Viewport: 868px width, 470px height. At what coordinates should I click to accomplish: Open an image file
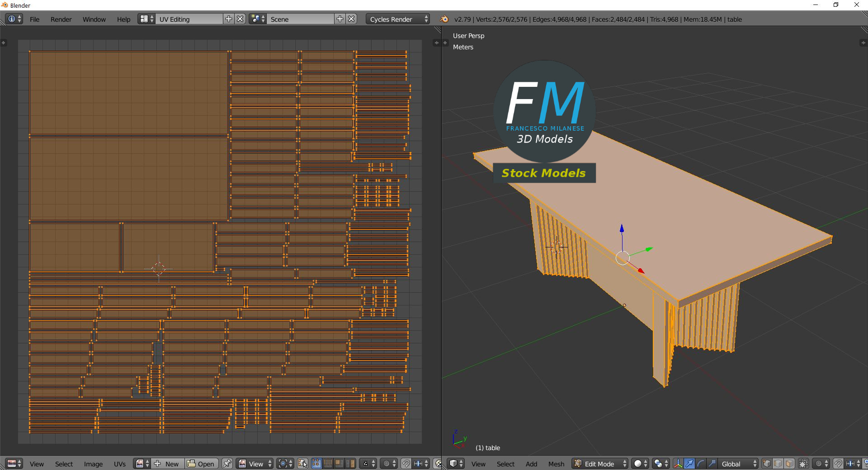point(202,464)
